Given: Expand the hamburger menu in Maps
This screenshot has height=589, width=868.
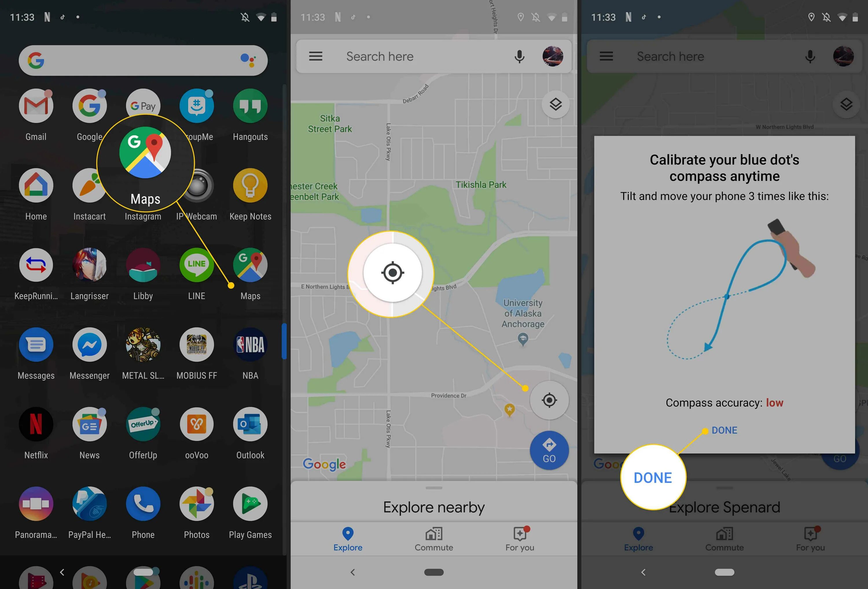Looking at the screenshot, I should (x=315, y=55).
